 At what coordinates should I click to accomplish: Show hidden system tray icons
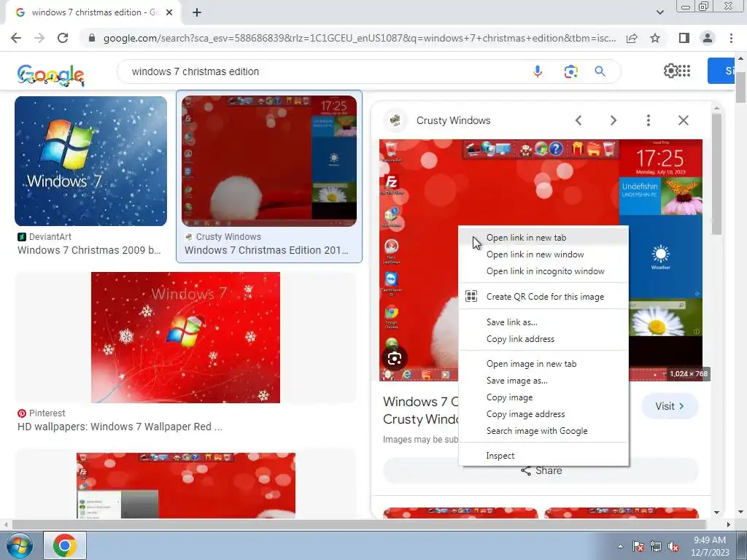pyautogui.click(x=620, y=546)
